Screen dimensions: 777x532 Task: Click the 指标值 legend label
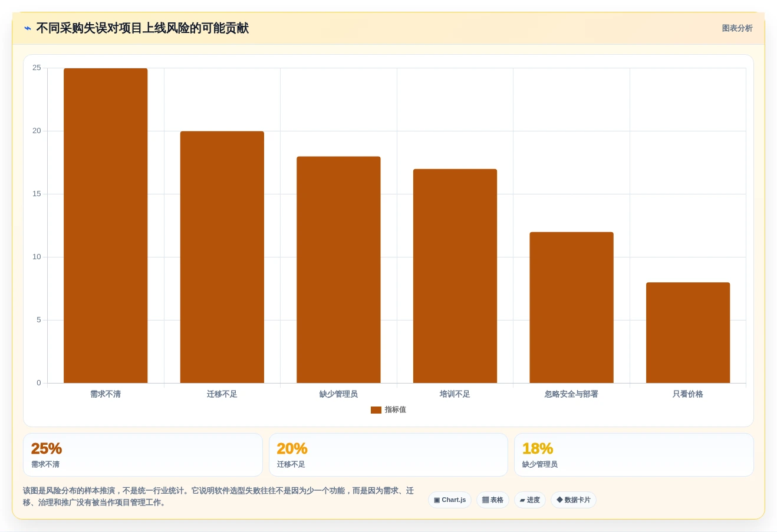[395, 410]
